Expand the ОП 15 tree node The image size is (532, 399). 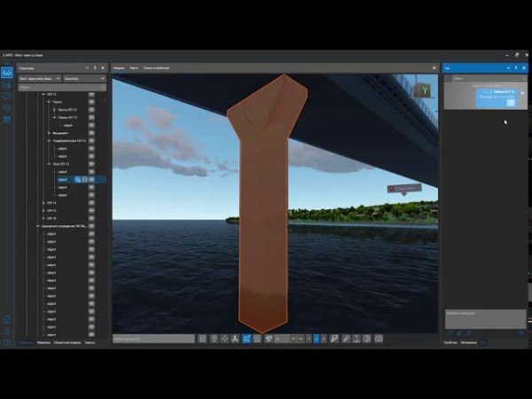(43, 211)
